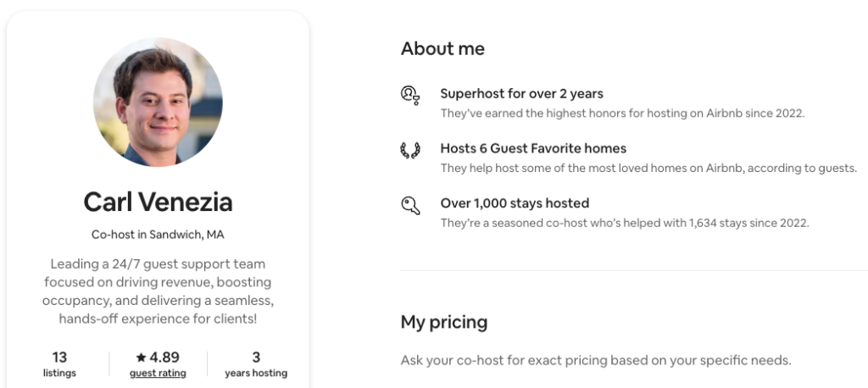
Task: Click the 1,634 stays since 2022 description
Action: (625, 223)
